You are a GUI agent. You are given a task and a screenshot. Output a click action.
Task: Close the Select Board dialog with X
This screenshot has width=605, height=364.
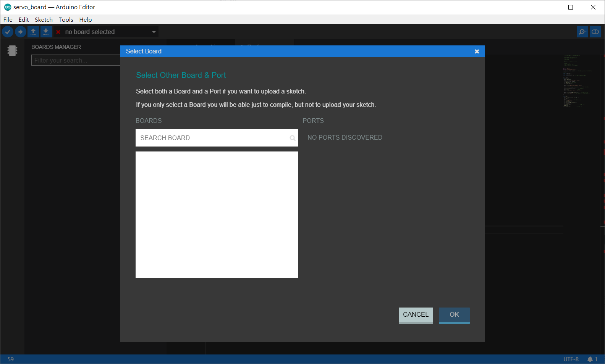pos(477,52)
